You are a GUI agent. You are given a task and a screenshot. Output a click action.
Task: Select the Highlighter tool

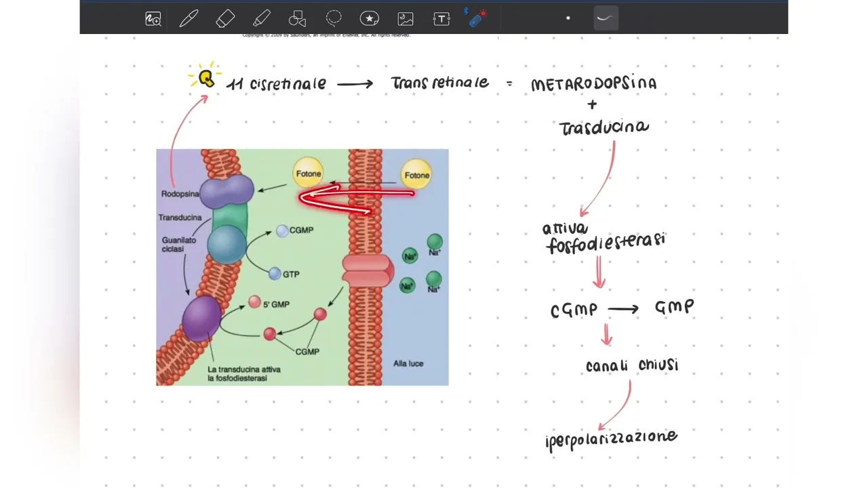(261, 19)
